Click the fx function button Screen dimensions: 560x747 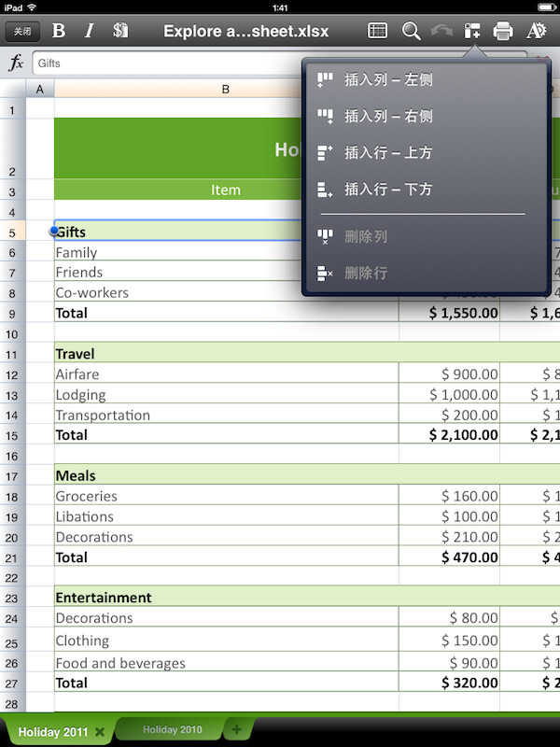pyautogui.click(x=16, y=63)
